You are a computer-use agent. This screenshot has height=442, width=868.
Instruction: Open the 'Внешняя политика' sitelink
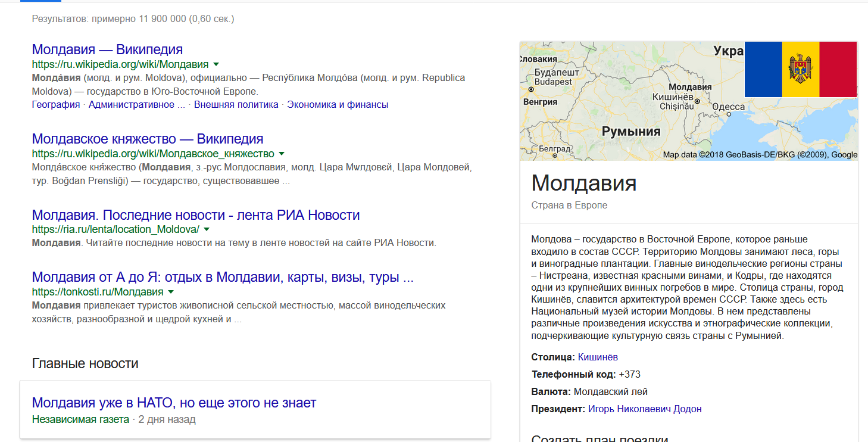click(236, 105)
